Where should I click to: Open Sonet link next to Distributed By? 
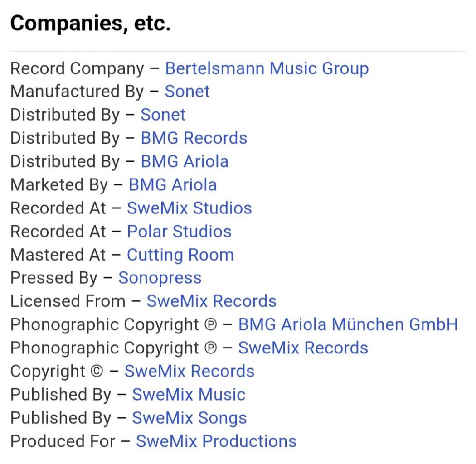[163, 115]
